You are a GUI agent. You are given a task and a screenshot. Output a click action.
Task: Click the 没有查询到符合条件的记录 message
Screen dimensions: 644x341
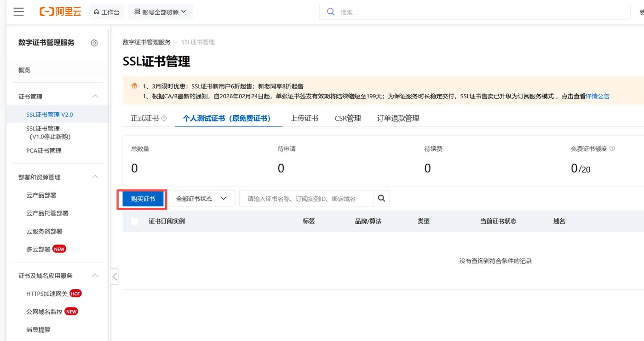pyautogui.click(x=495, y=261)
